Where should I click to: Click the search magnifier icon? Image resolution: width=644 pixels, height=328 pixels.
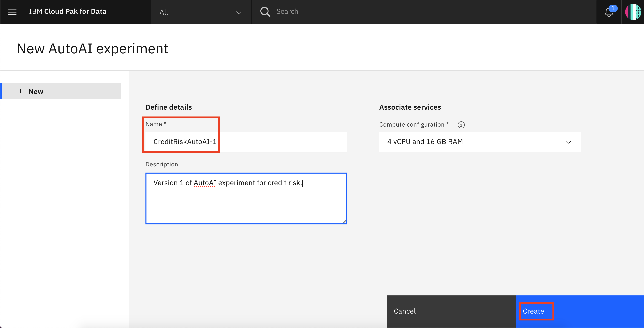(266, 12)
